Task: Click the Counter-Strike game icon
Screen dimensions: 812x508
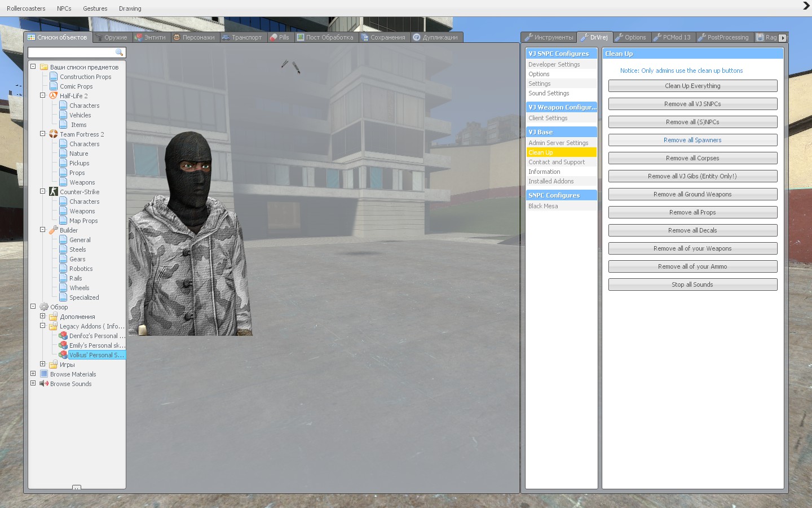Action: 54,192
